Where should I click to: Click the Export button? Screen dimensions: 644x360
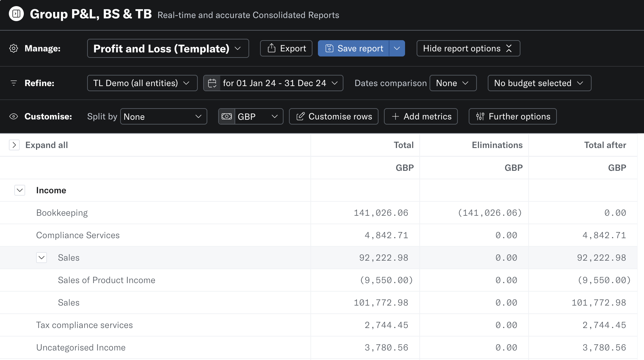(286, 48)
